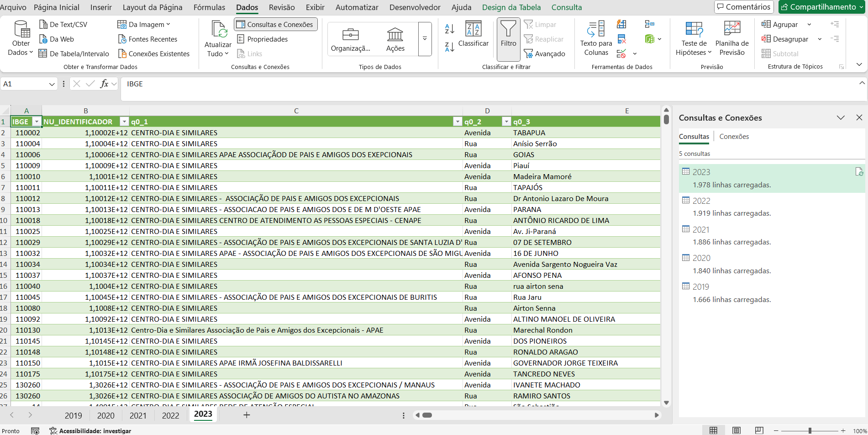Open Fontes Recentes
The height and width of the screenshot is (435, 868).
[x=147, y=39]
